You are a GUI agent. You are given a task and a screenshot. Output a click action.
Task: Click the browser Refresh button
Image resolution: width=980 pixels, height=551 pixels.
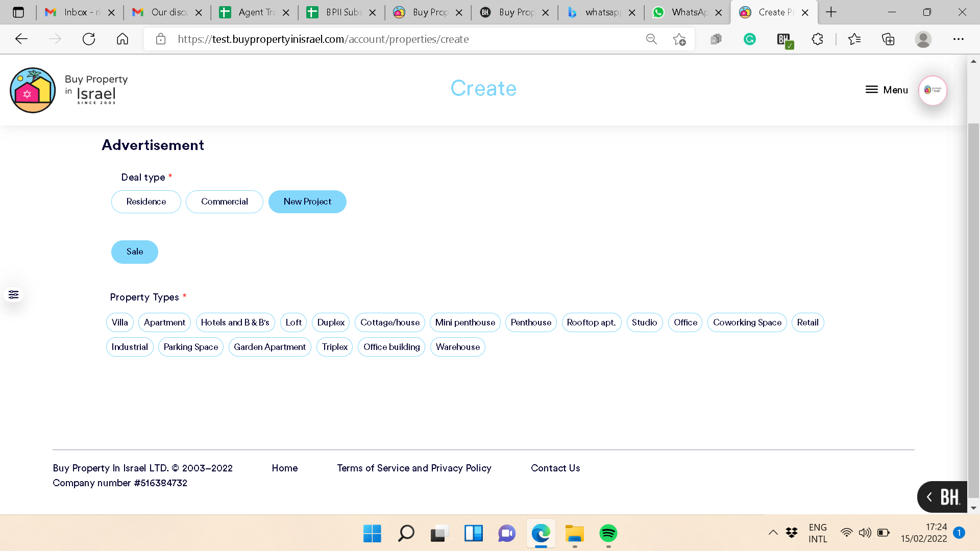(x=89, y=39)
